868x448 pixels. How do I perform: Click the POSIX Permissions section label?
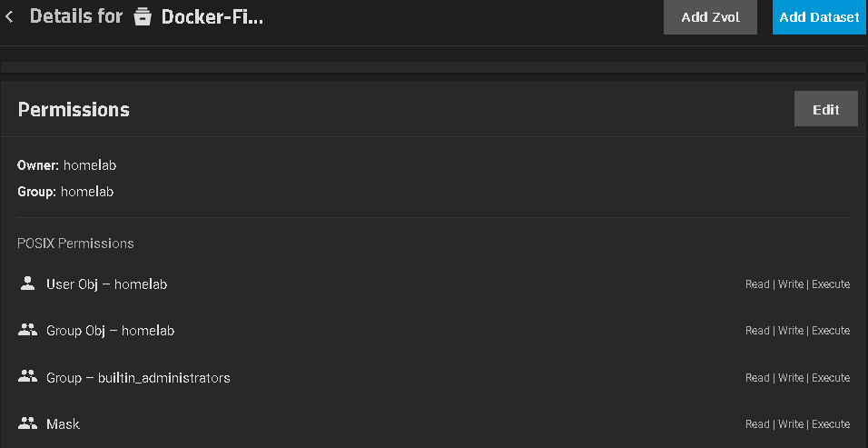[75, 244]
